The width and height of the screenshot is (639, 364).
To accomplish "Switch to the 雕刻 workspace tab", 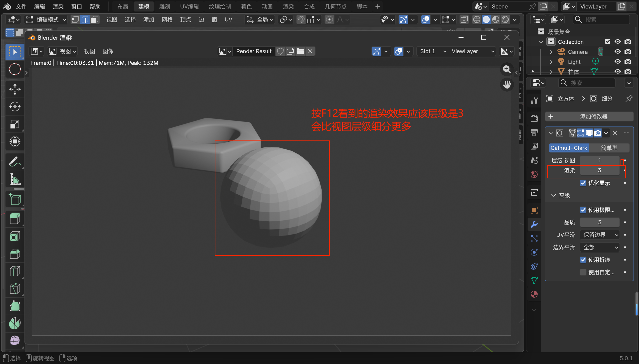I will (164, 6).
